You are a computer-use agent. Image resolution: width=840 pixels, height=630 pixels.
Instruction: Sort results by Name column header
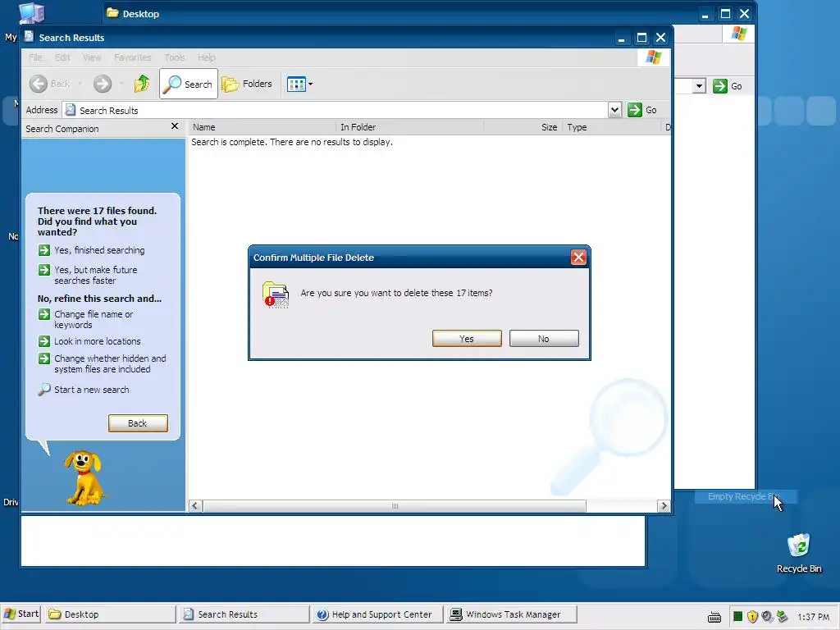(x=262, y=127)
